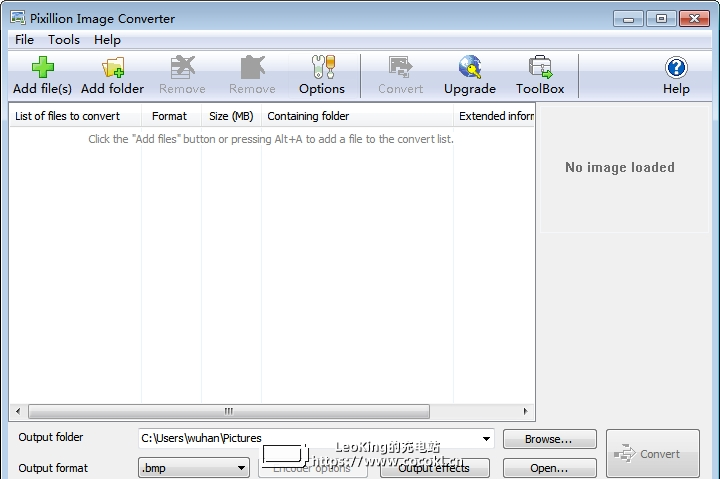This screenshot has width=720, height=479.
Task: Sort by the Format column header
Action: tap(171, 116)
